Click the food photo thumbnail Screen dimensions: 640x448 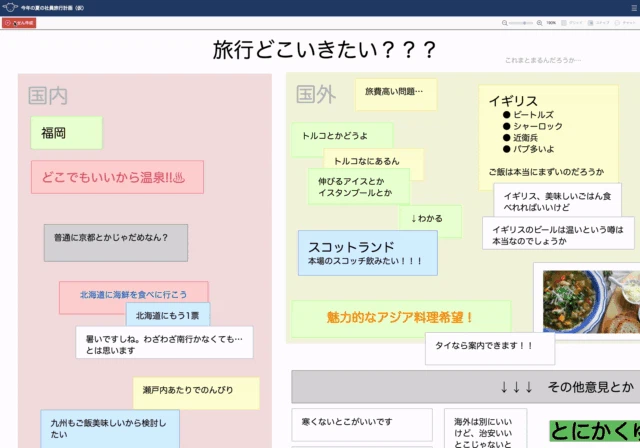pyautogui.click(x=591, y=301)
